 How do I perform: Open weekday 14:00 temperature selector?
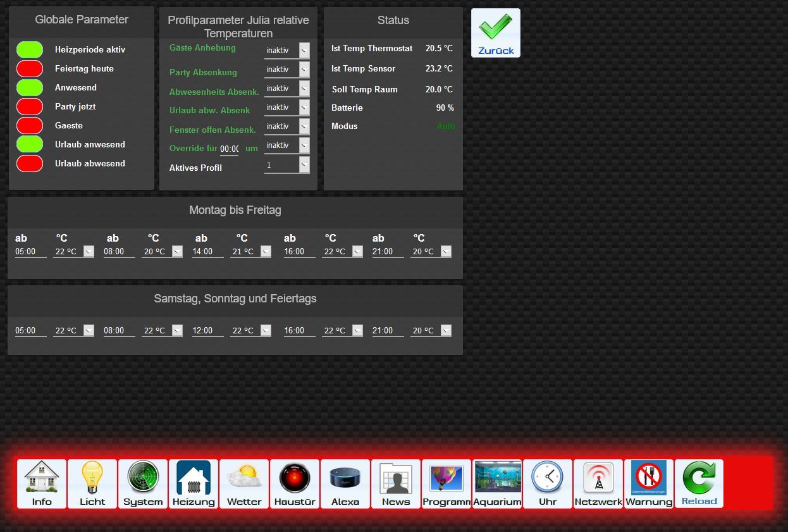point(250,252)
